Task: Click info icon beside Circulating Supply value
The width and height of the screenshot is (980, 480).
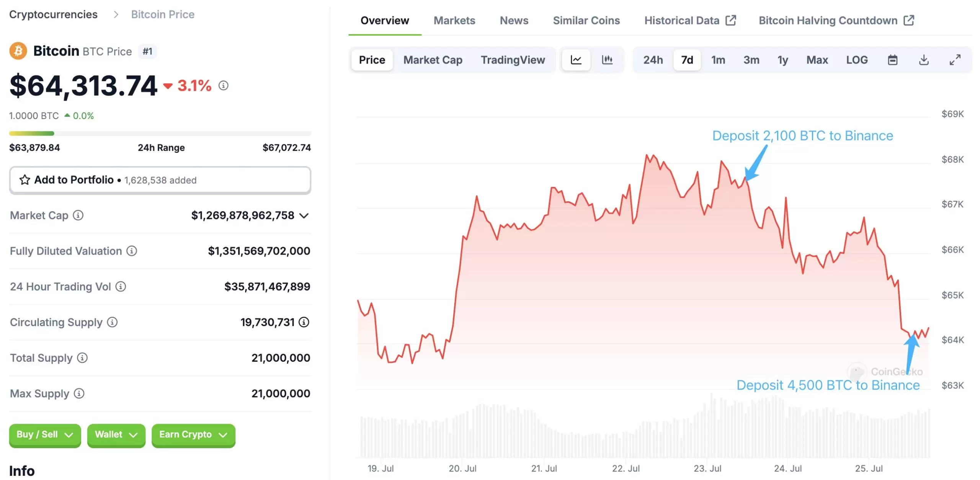Action: (x=304, y=322)
